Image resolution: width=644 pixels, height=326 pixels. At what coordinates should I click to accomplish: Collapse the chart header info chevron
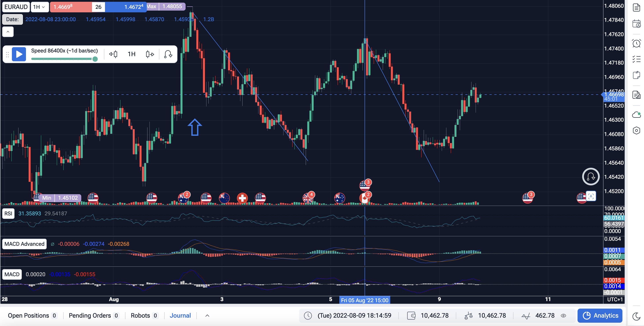[8, 32]
